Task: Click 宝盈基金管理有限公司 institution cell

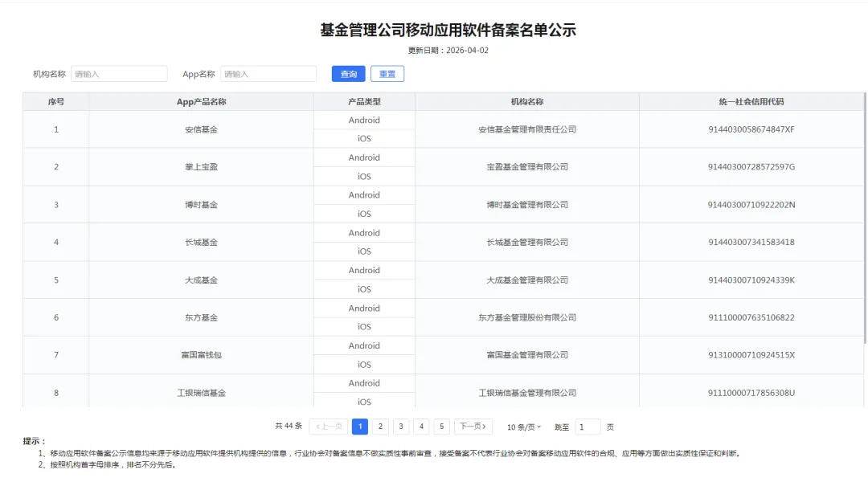Action: (x=527, y=166)
